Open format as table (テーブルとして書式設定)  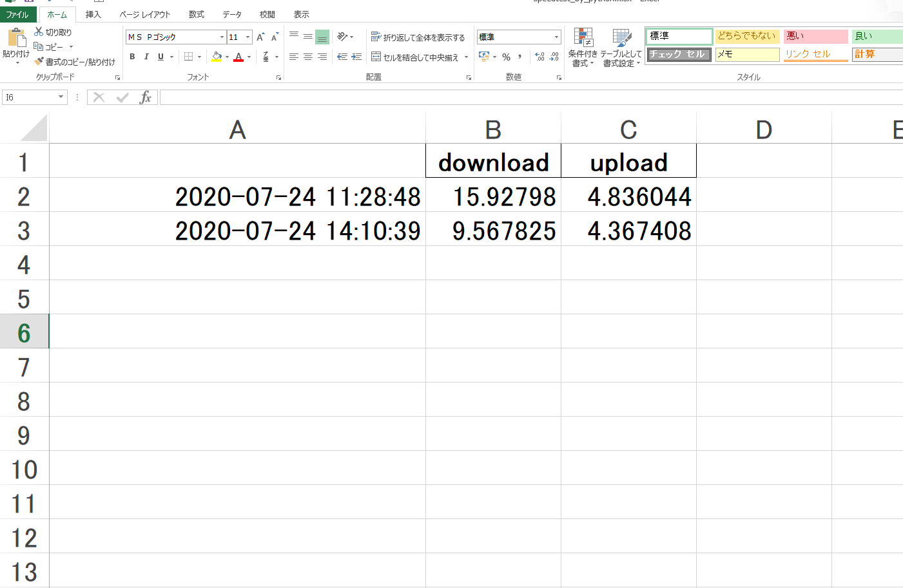(x=621, y=48)
